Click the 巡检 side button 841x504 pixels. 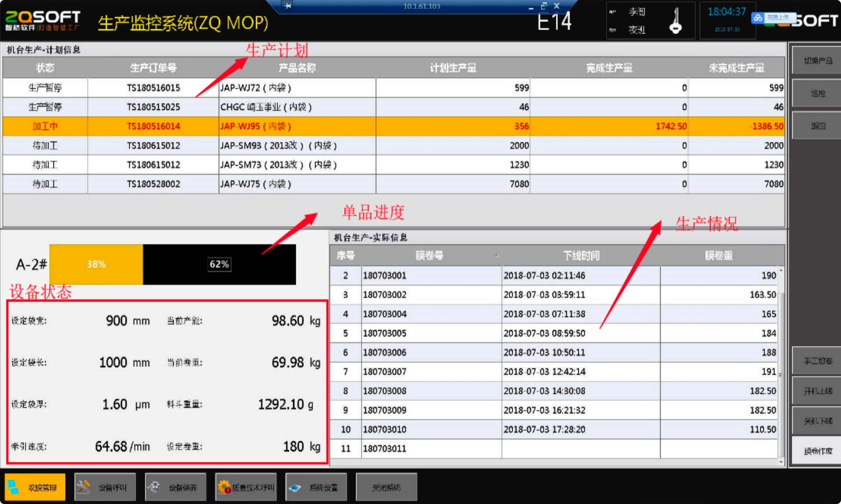(x=817, y=93)
